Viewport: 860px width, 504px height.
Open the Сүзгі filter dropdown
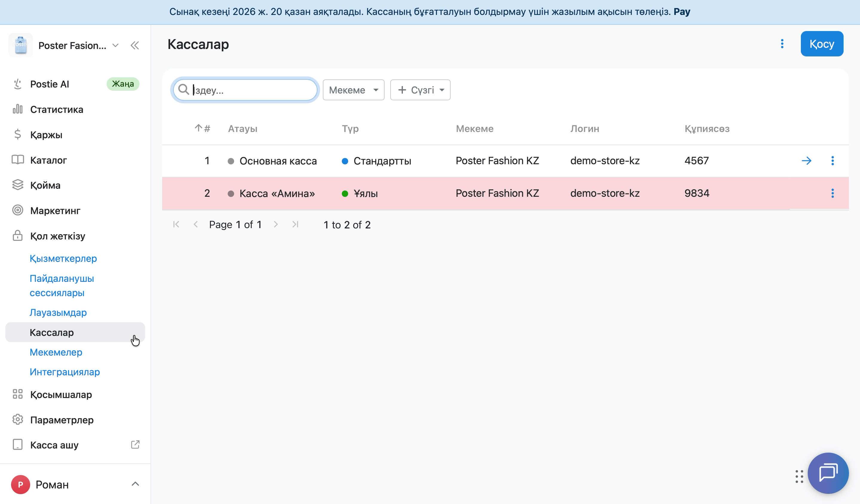(x=420, y=90)
